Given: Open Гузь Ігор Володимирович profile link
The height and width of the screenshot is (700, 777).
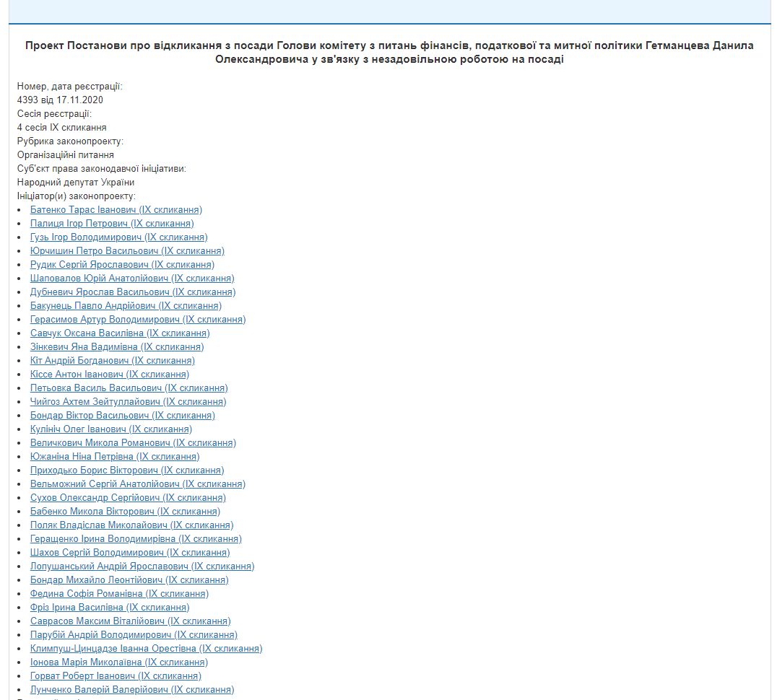Looking at the screenshot, I should point(118,237).
